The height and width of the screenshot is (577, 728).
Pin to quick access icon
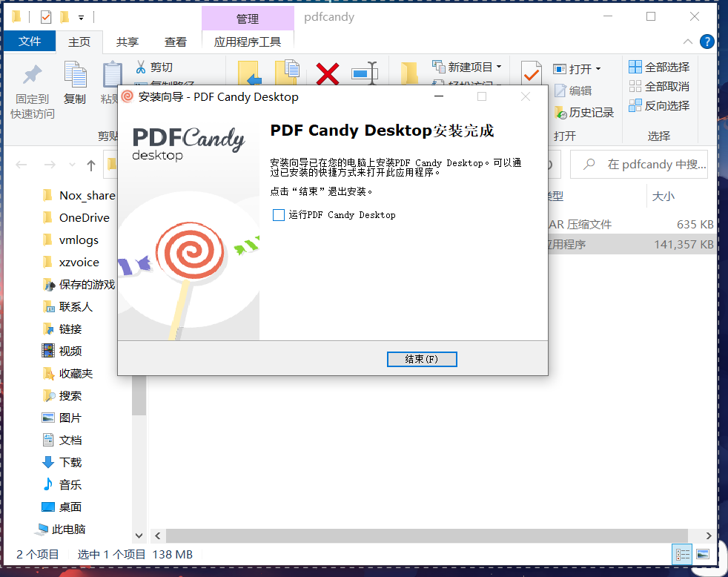33,75
